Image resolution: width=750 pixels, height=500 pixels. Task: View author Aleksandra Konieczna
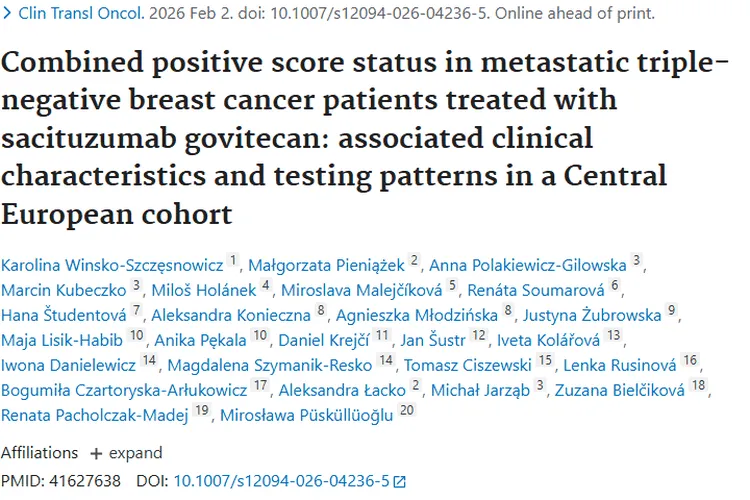(x=233, y=314)
